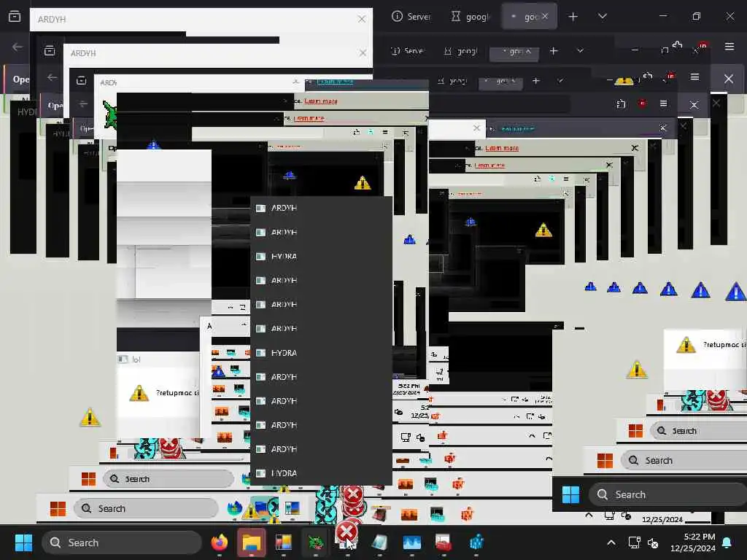Screen dimensions: 747x560
Task: Open the blue graph monitor taskbar app
Action: (x=411, y=542)
